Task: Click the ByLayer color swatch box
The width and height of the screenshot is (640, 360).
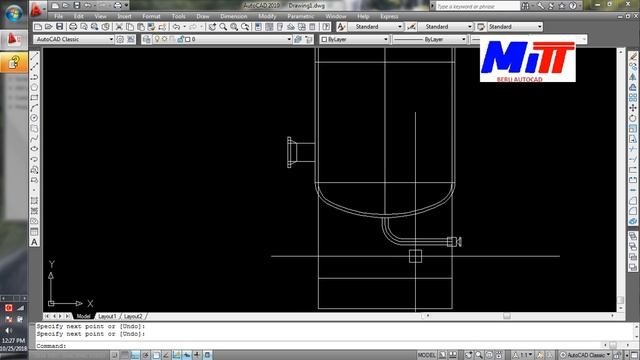Action: point(324,39)
